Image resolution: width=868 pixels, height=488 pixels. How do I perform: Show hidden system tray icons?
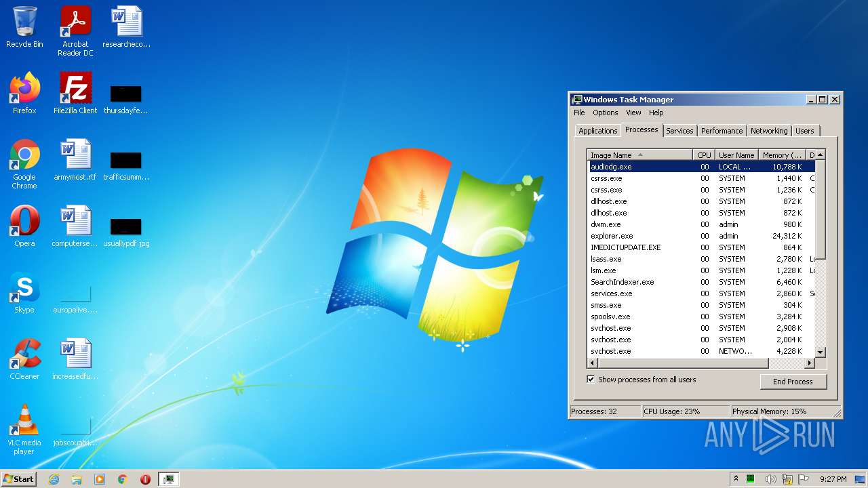tap(736, 479)
